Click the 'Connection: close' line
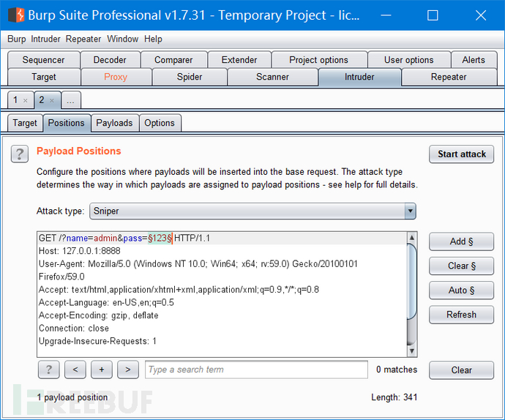Screen dimensions: 505x420 tap(74, 329)
